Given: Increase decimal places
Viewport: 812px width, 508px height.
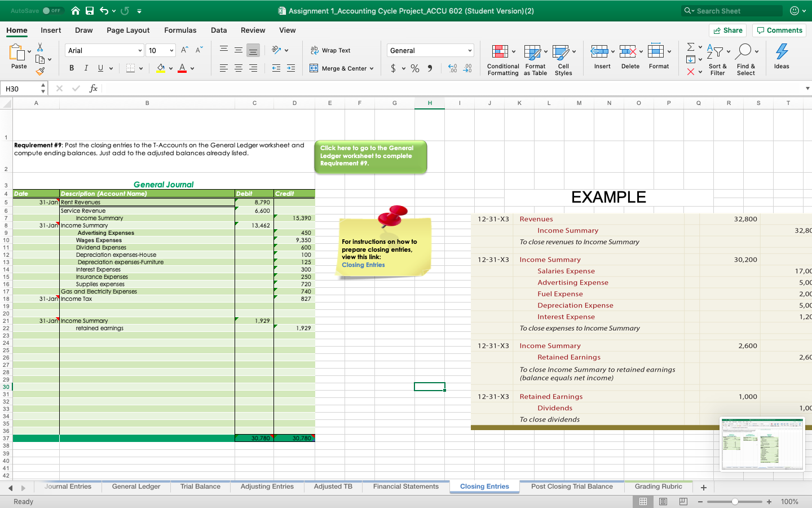Looking at the screenshot, I should 452,68.
